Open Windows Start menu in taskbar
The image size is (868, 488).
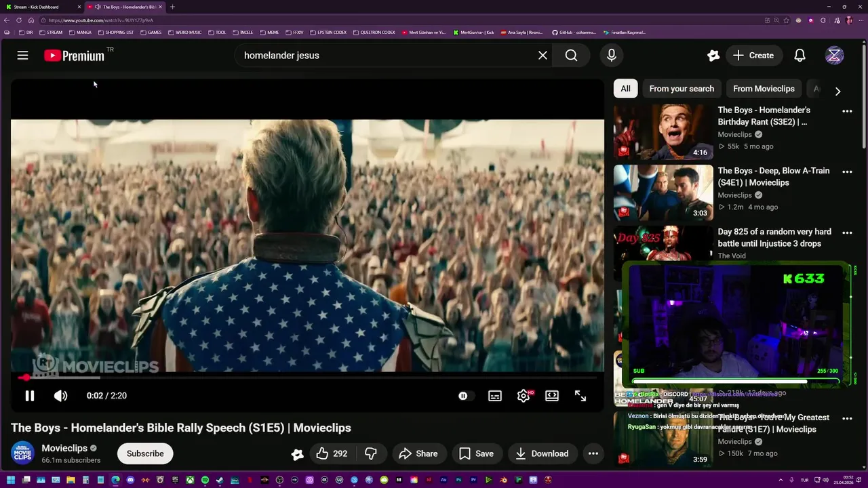(x=11, y=480)
